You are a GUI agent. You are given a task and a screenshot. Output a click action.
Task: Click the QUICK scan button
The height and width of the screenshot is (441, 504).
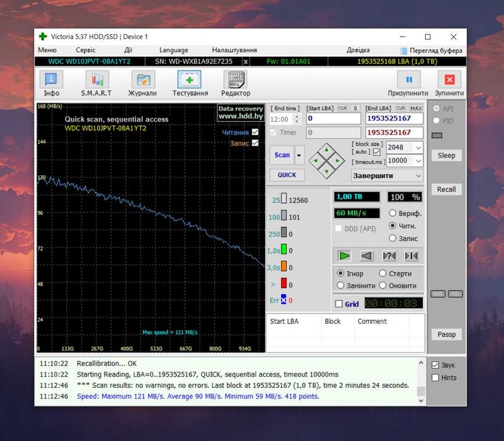coord(287,175)
